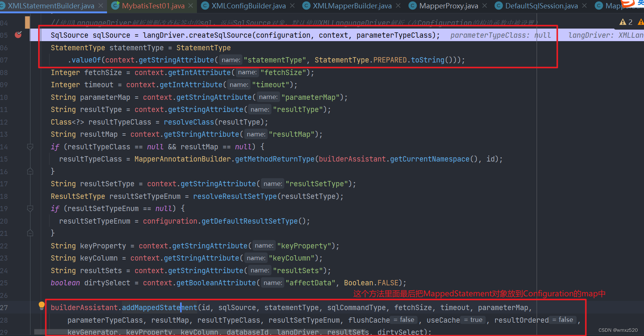Image resolution: width=644 pixels, height=336 pixels.
Task: Click getDefaultResultSetType method call
Action: click(249, 221)
